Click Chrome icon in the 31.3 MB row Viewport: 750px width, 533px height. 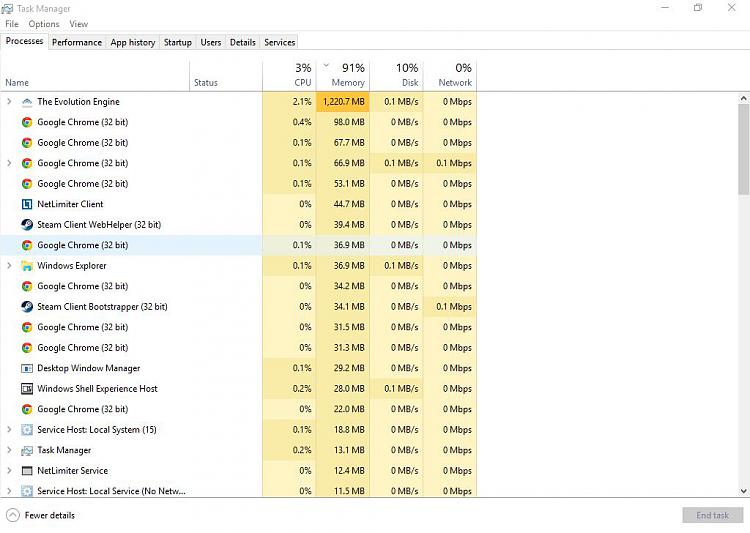click(27, 348)
